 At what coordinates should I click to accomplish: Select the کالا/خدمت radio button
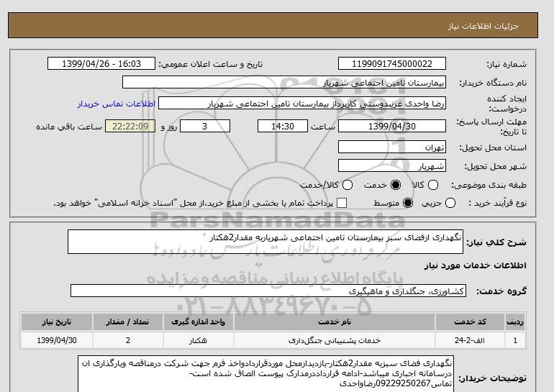point(348,185)
